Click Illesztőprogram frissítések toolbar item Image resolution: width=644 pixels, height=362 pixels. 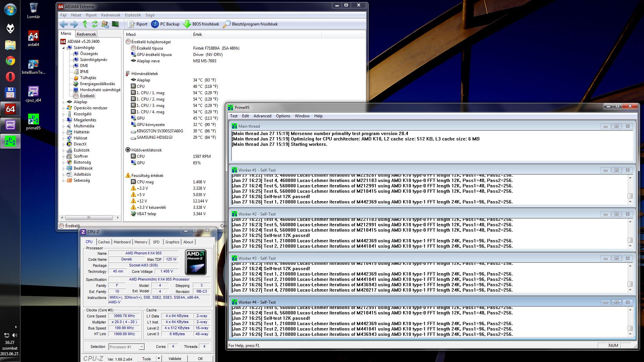point(251,24)
